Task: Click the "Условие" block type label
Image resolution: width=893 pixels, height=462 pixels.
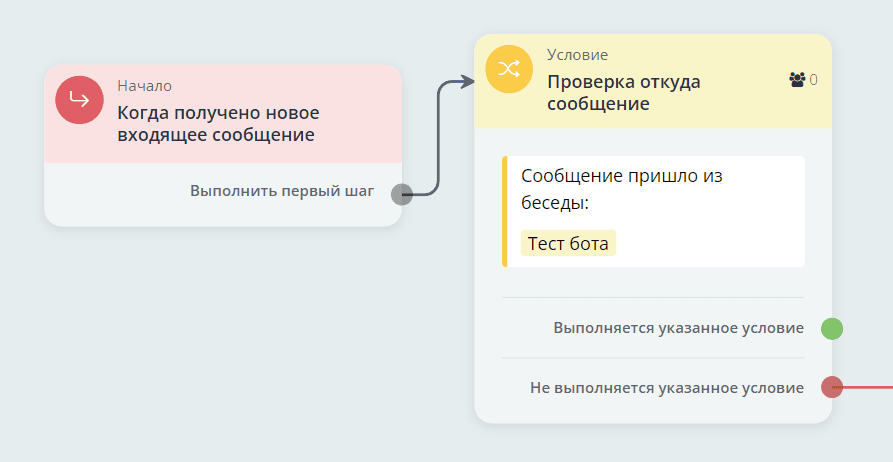Action: (x=577, y=55)
